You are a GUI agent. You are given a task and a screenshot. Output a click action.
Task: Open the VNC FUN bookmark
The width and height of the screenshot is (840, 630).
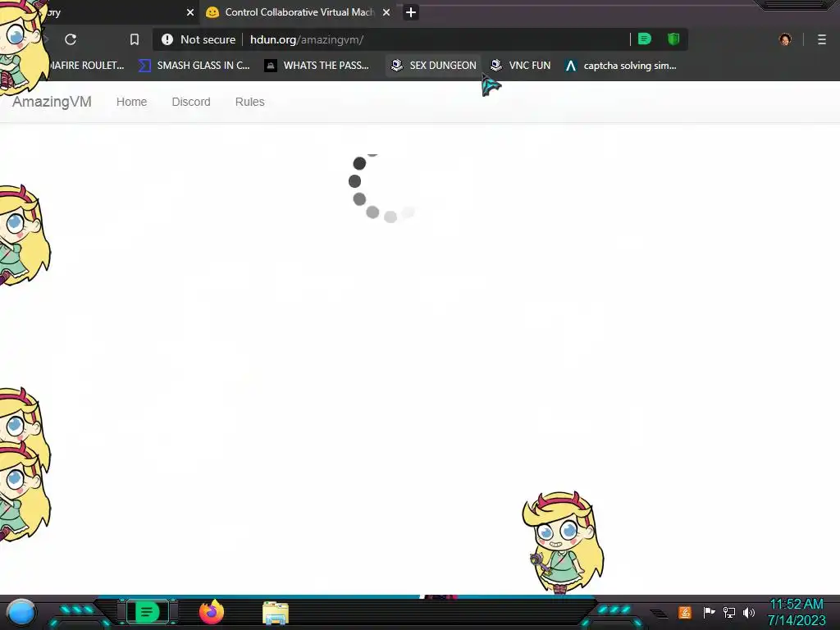click(521, 66)
